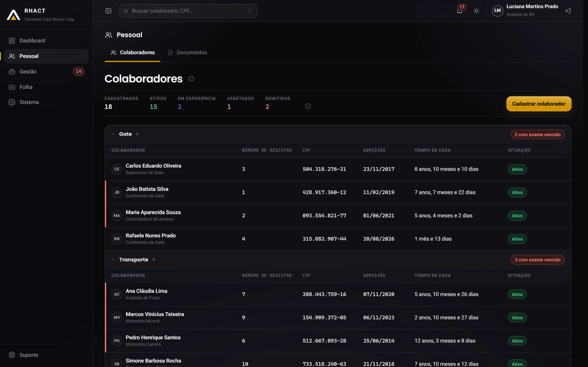The height and width of the screenshot is (367, 588).
Task: Collapse the Gate group
Action: point(113,134)
